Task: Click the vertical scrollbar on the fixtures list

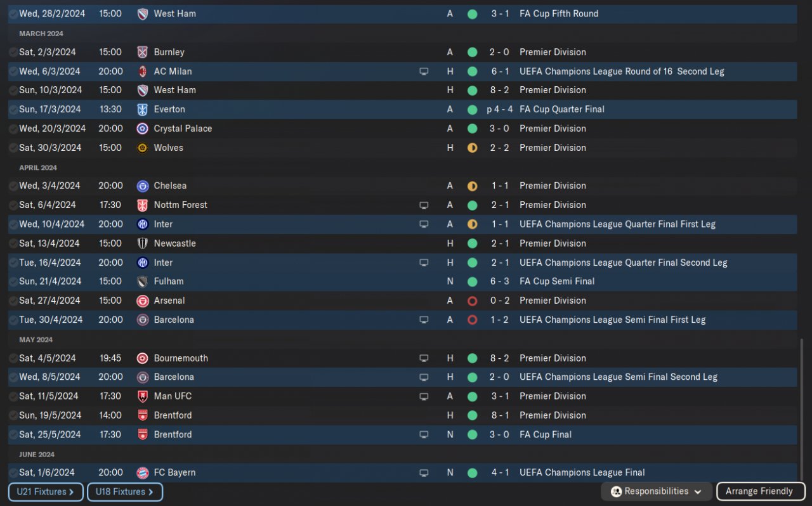Action: [801, 410]
